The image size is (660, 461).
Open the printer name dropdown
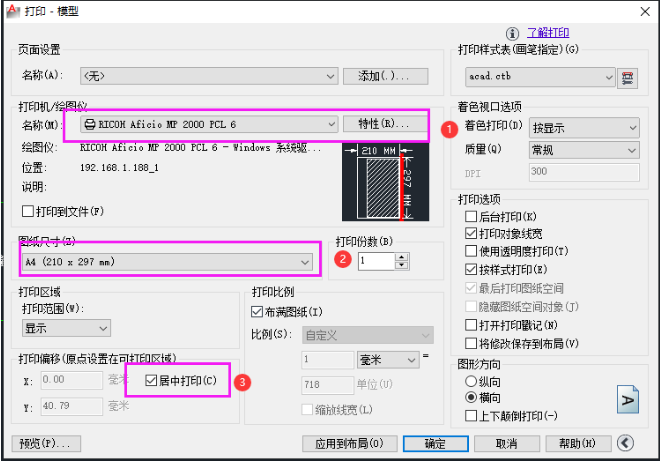pos(332,124)
